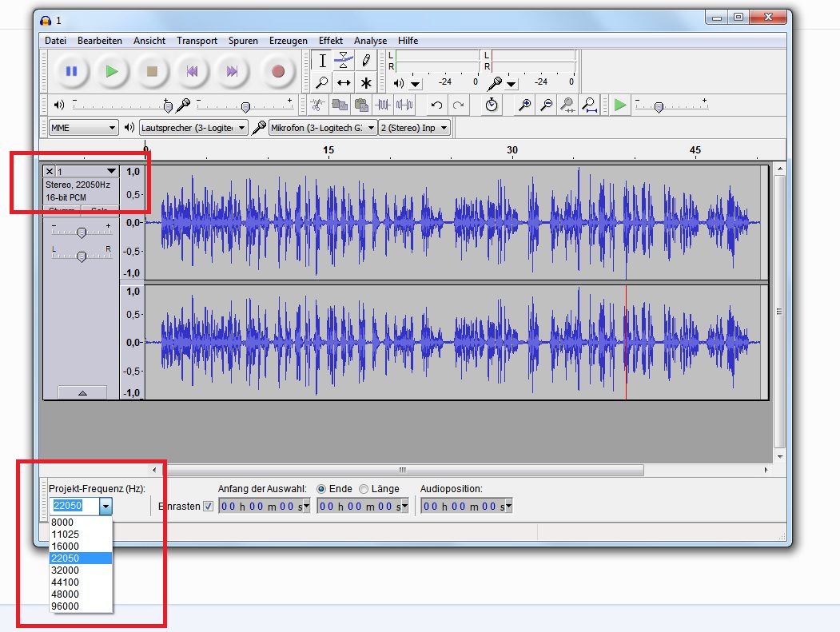Toggle the Einrasten checkbox
Screen dimensions: 840x632
(x=209, y=506)
